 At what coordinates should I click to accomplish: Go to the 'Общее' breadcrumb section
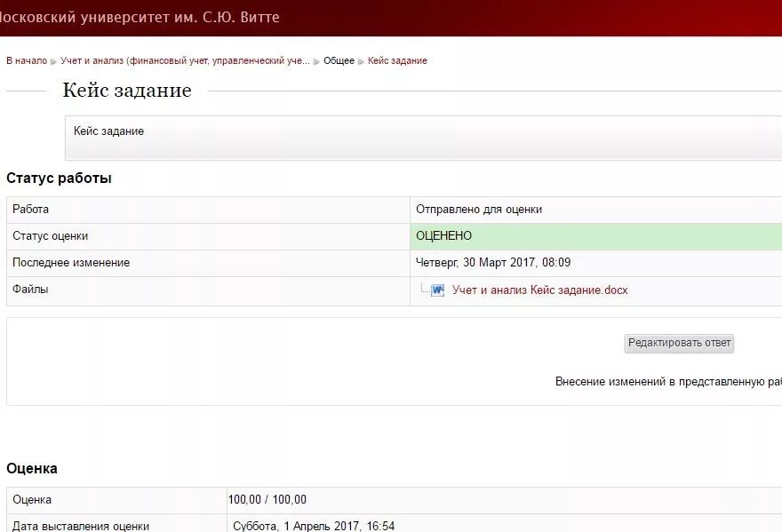point(339,60)
